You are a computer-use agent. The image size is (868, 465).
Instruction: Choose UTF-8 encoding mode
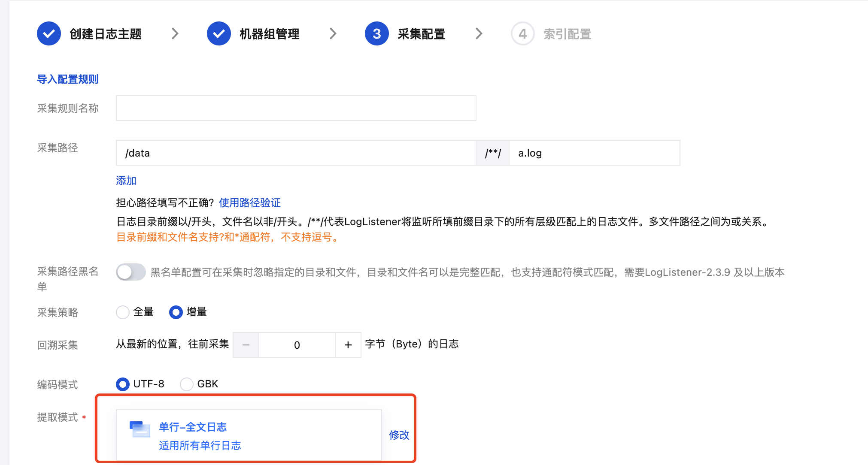pyautogui.click(x=123, y=384)
